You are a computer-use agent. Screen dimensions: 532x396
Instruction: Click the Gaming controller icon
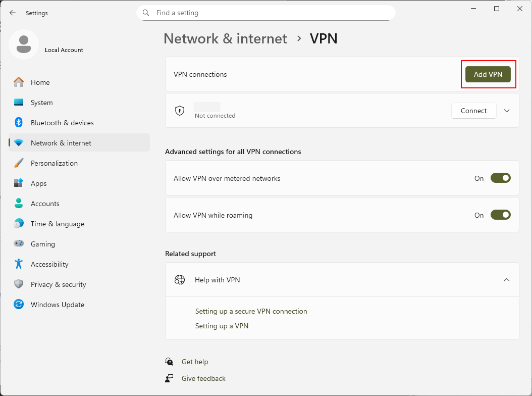19,244
